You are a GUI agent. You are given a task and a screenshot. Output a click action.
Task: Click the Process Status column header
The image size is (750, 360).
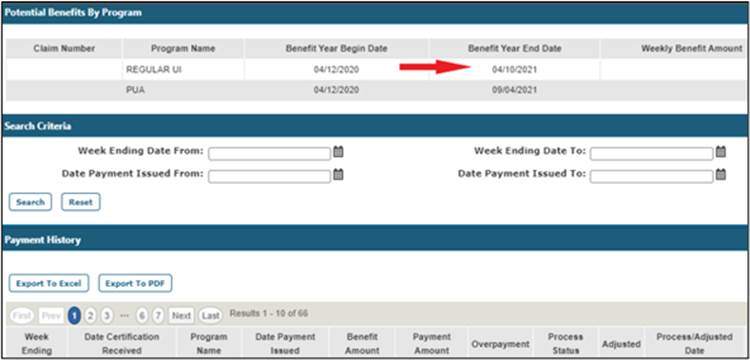click(565, 344)
